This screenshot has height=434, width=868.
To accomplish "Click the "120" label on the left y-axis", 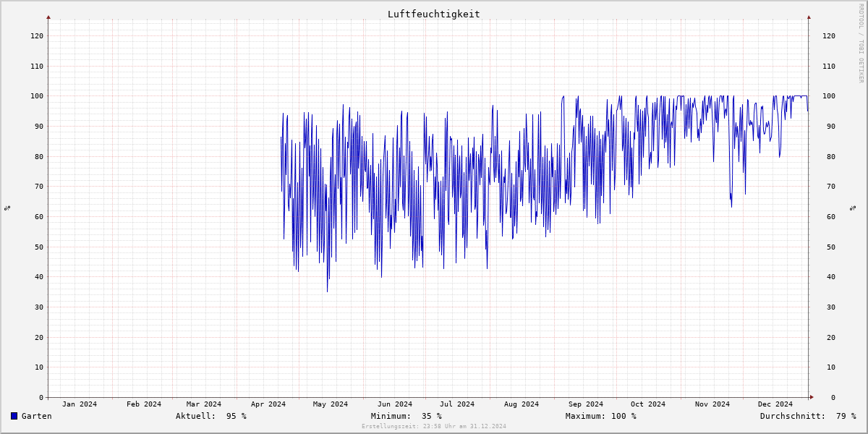I will [37, 35].
